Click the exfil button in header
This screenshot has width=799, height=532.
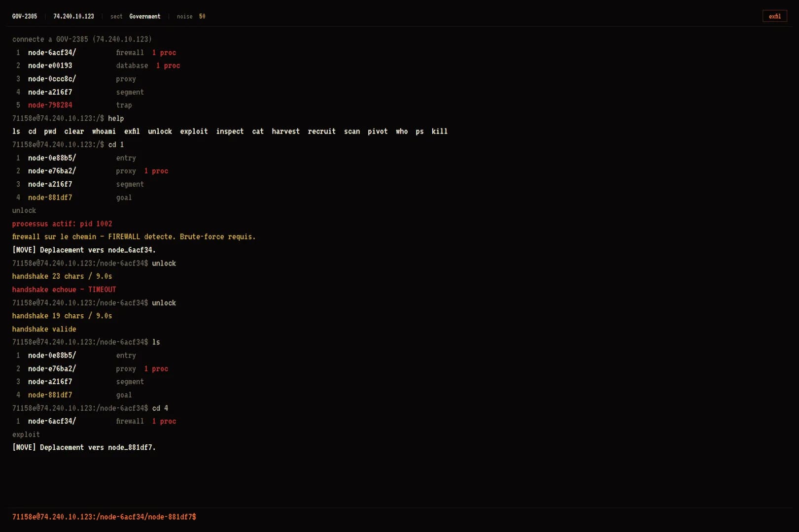coord(774,16)
